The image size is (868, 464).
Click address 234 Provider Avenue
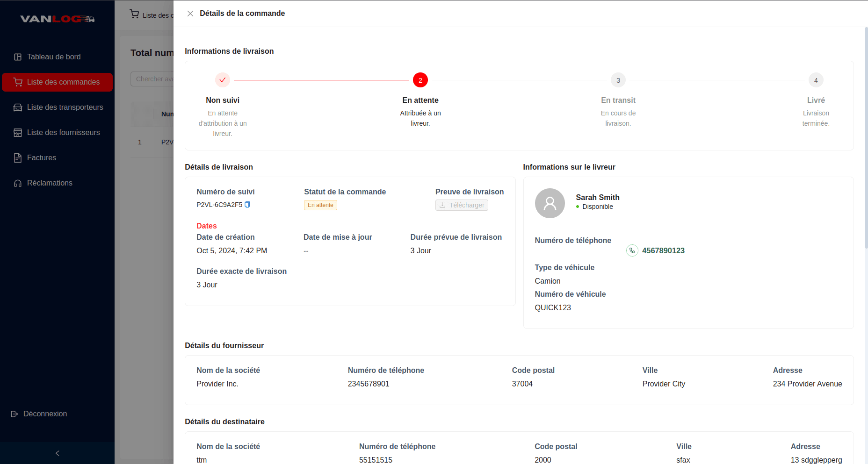(807, 384)
